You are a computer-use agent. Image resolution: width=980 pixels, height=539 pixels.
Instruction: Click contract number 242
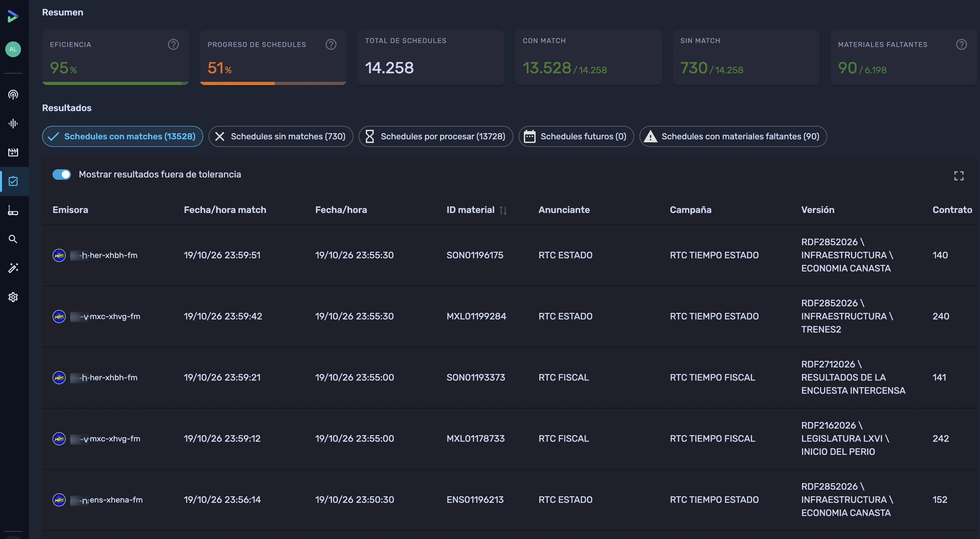tap(940, 439)
